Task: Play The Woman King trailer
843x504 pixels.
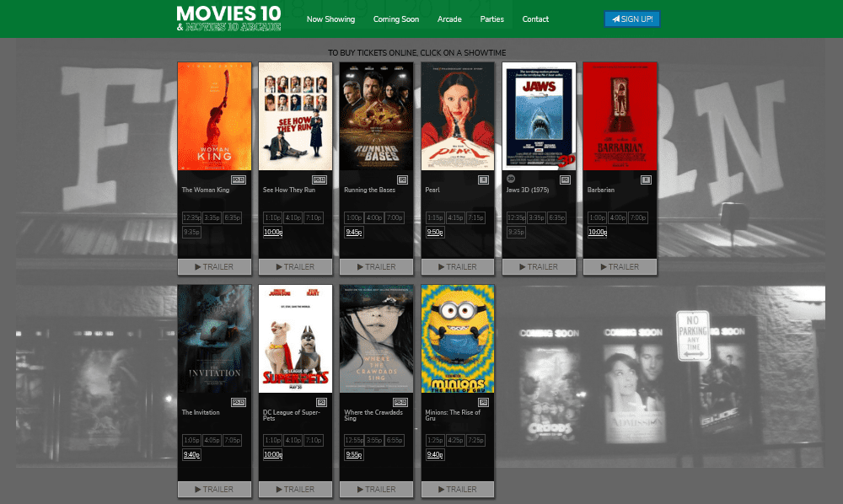Action: click(214, 266)
